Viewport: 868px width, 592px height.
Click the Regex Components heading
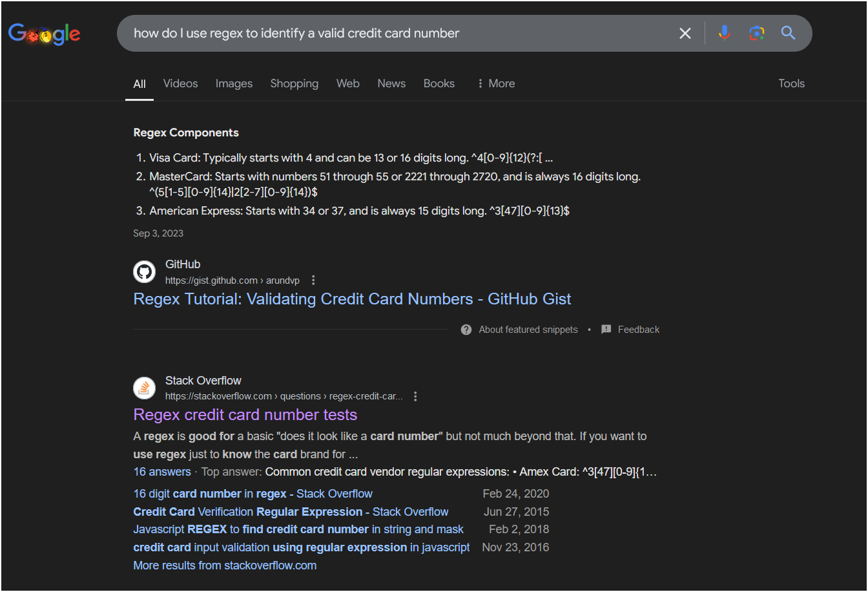(186, 132)
